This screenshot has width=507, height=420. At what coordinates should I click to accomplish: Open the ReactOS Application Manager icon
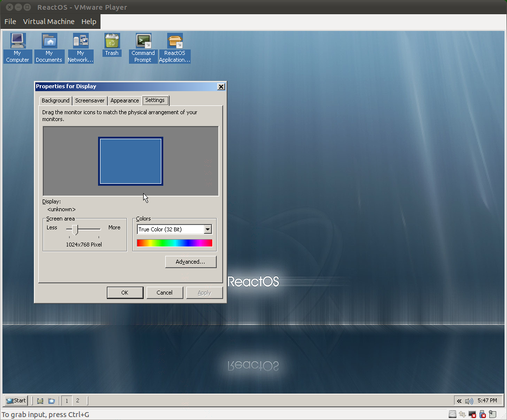tap(175, 44)
